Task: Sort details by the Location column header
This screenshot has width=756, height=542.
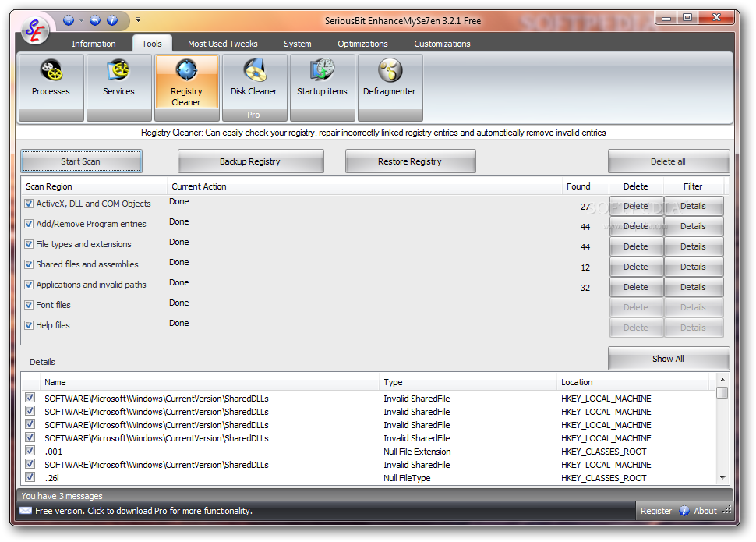Action: pos(633,382)
